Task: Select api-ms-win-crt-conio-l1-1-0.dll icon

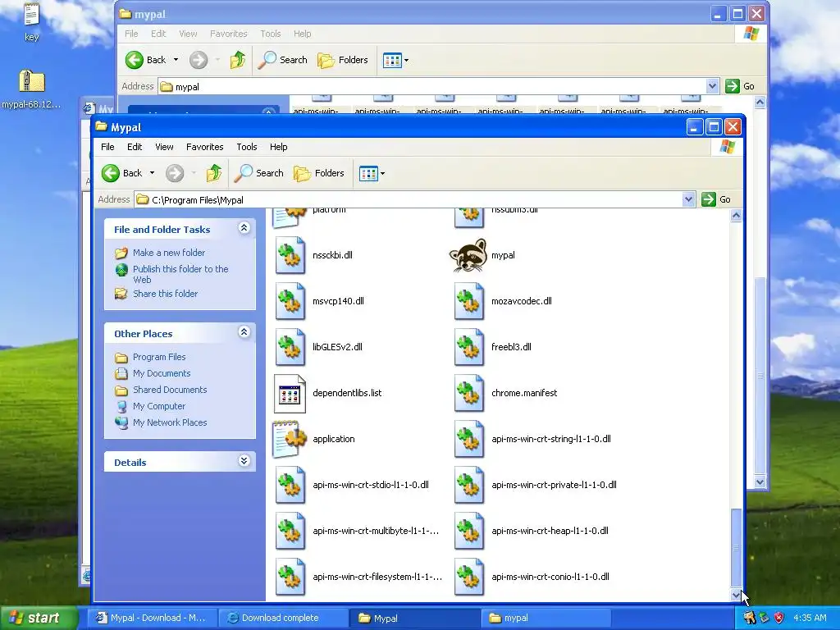Action: (x=468, y=577)
